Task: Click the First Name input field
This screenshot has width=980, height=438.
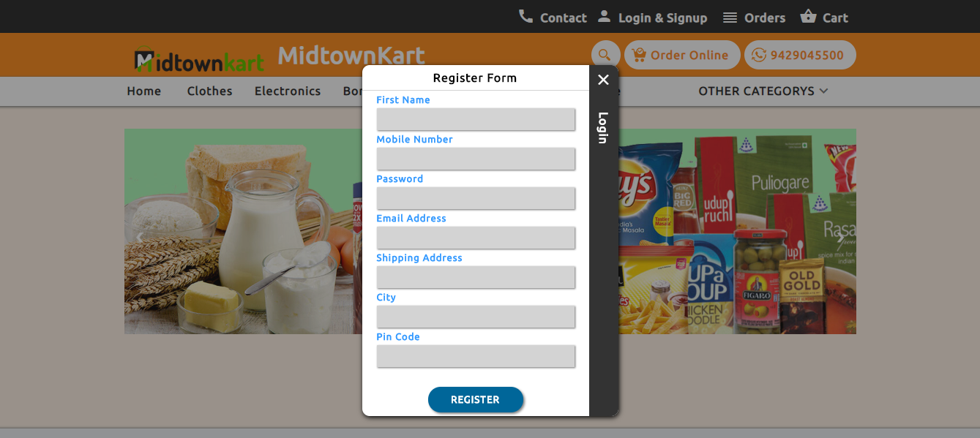Action: (x=476, y=119)
